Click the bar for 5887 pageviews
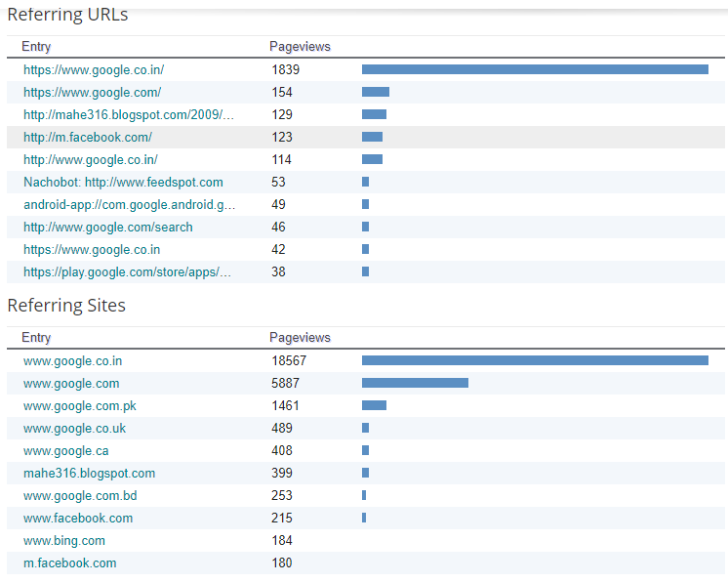728x583 pixels. 415,383
